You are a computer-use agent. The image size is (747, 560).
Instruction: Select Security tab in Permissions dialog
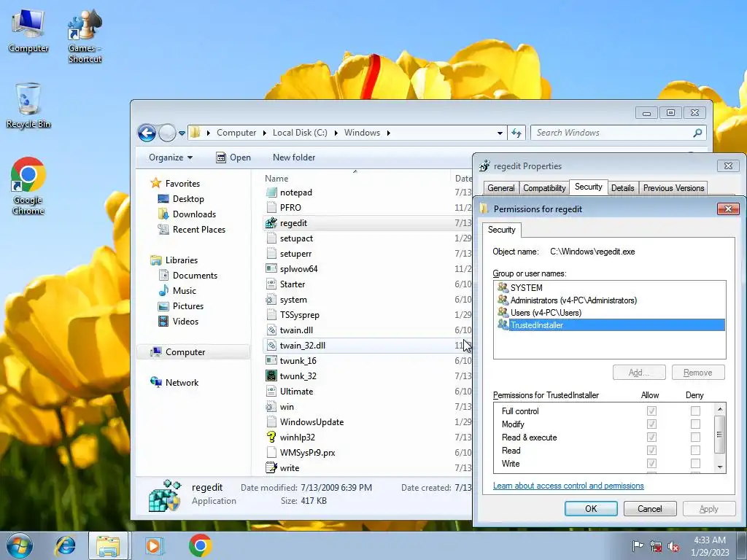pyautogui.click(x=502, y=230)
